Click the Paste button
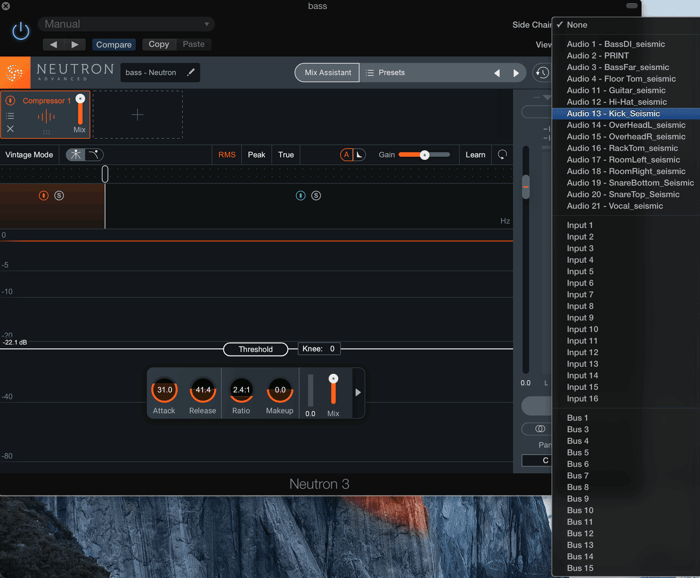Image resolution: width=700 pixels, height=578 pixels. 193,44
